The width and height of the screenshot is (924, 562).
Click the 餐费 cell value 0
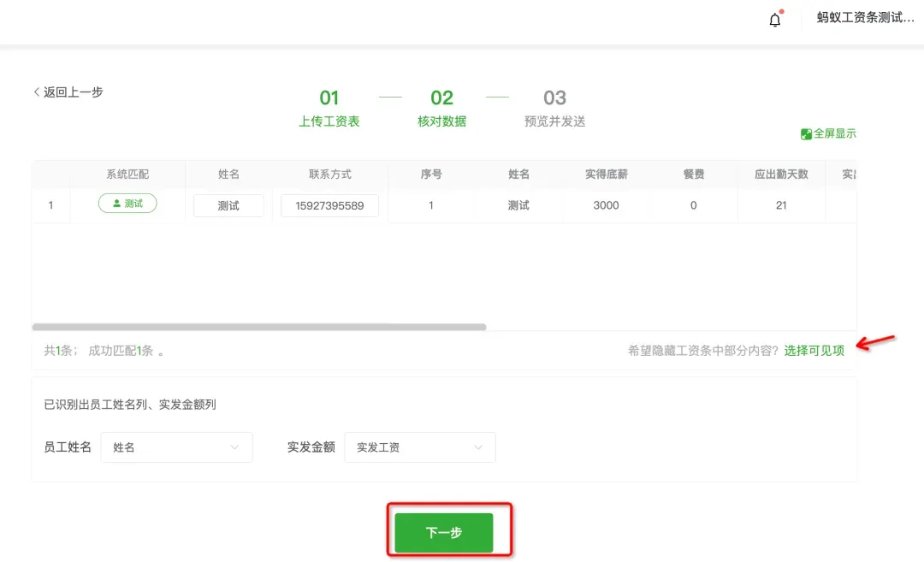[694, 205]
